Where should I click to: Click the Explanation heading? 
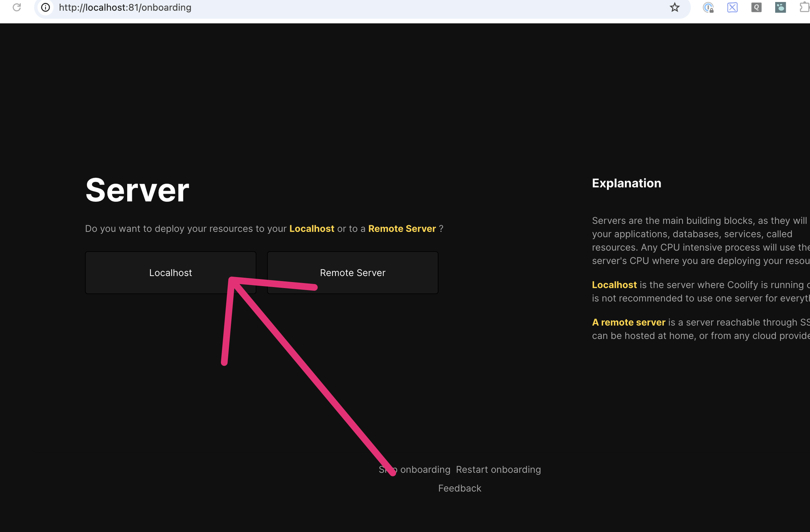point(626,183)
